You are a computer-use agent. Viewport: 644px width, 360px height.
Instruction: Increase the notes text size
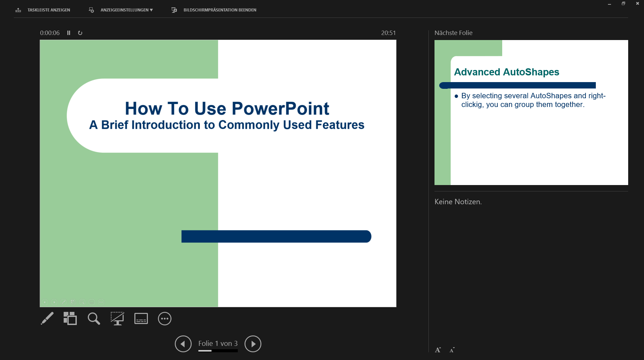pos(438,350)
